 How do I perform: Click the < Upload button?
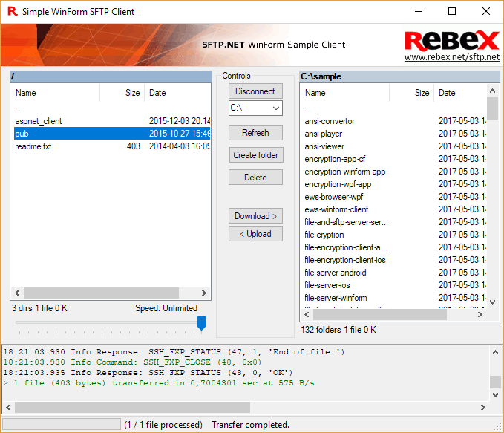tap(255, 234)
